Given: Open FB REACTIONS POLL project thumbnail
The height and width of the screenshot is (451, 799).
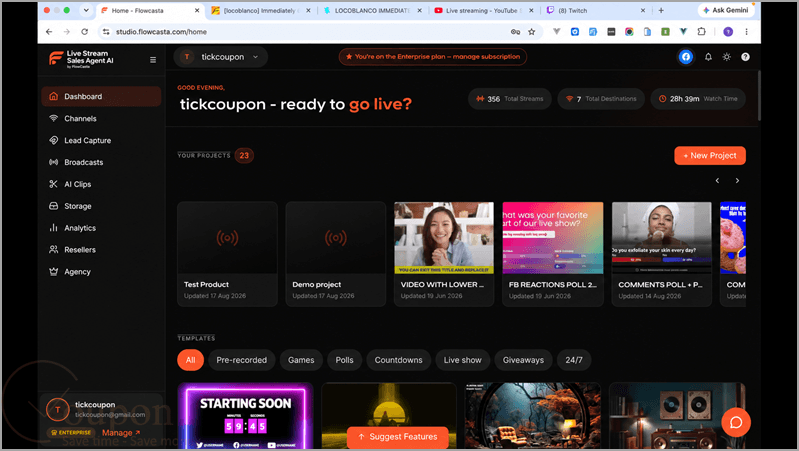Looking at the screenshot, I should [x=553, y=237].
